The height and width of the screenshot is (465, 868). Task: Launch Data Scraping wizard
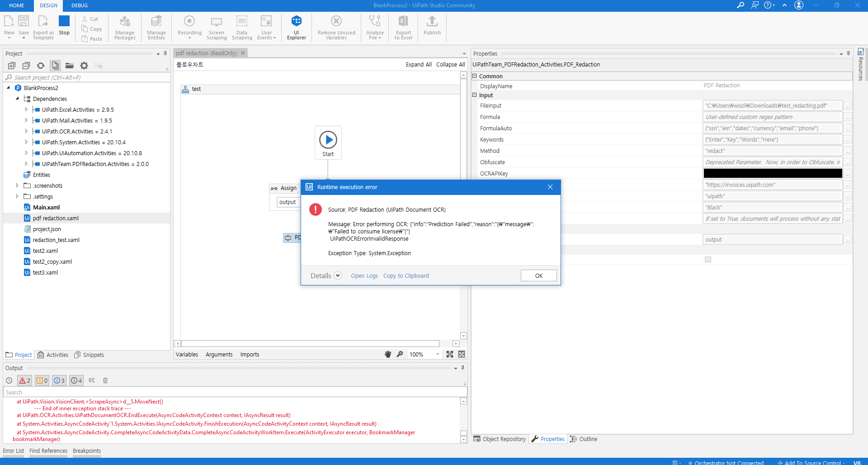tap(242, 28)
